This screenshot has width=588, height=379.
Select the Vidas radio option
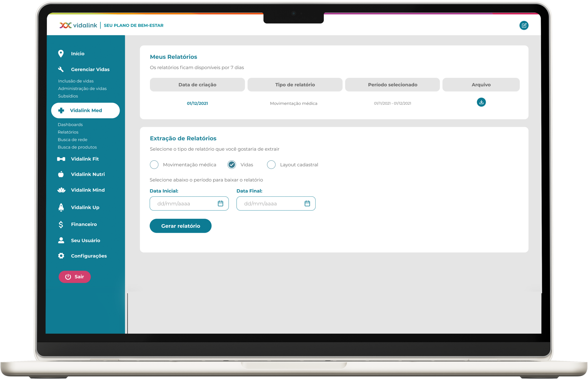coord(232,165)
